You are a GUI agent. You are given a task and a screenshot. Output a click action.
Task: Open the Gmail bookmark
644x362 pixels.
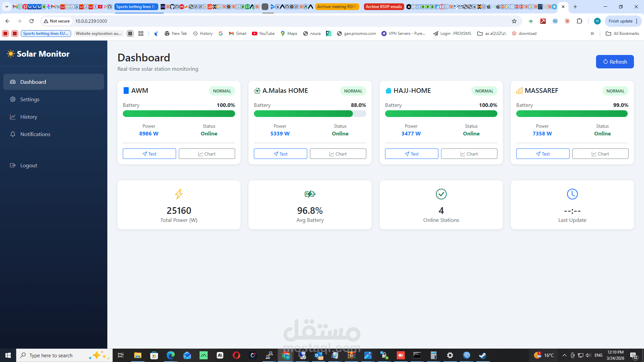tap(237, 34)
